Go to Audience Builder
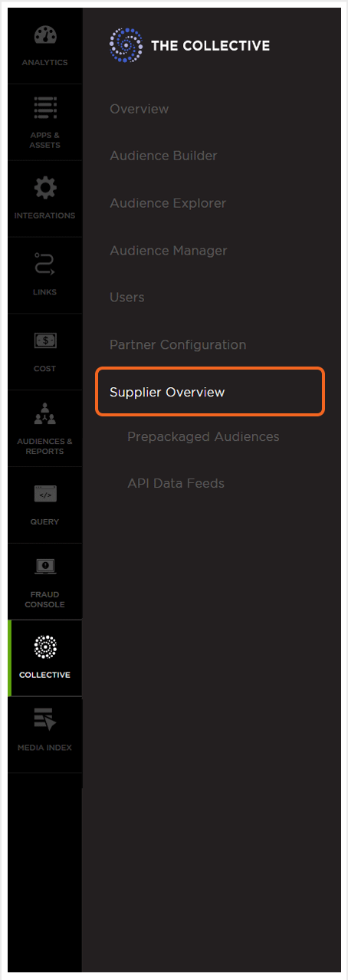 tap(163, 156)
